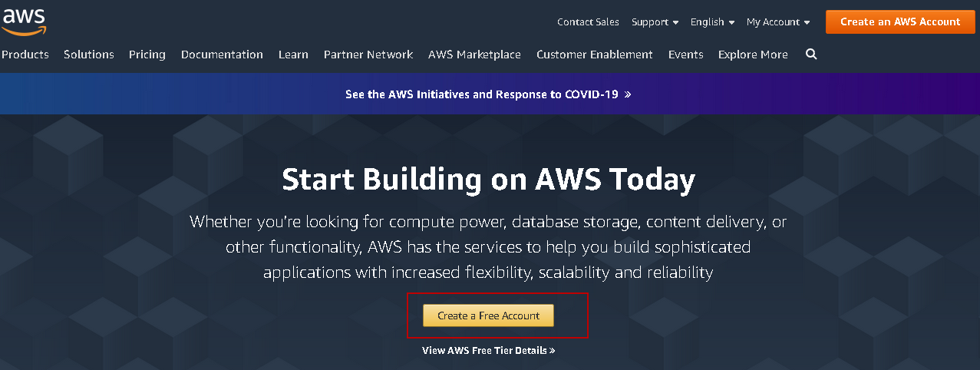
Task: Go to the Pricing menu item
Action: coord(147,55)
